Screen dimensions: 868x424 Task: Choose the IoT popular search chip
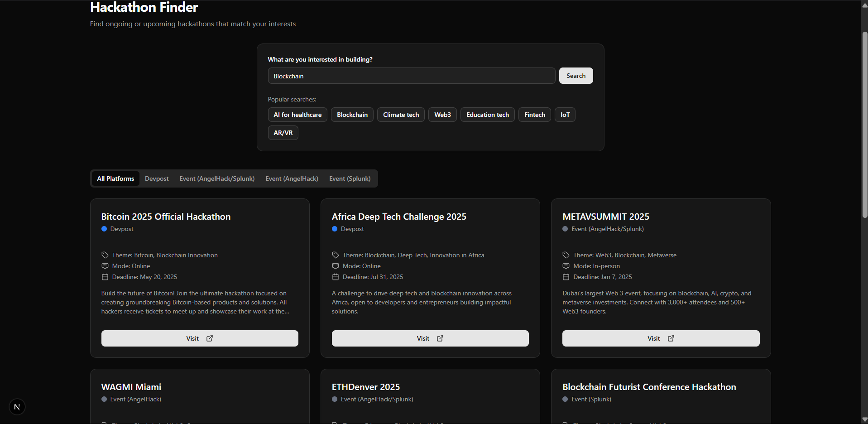pos(565,115)
